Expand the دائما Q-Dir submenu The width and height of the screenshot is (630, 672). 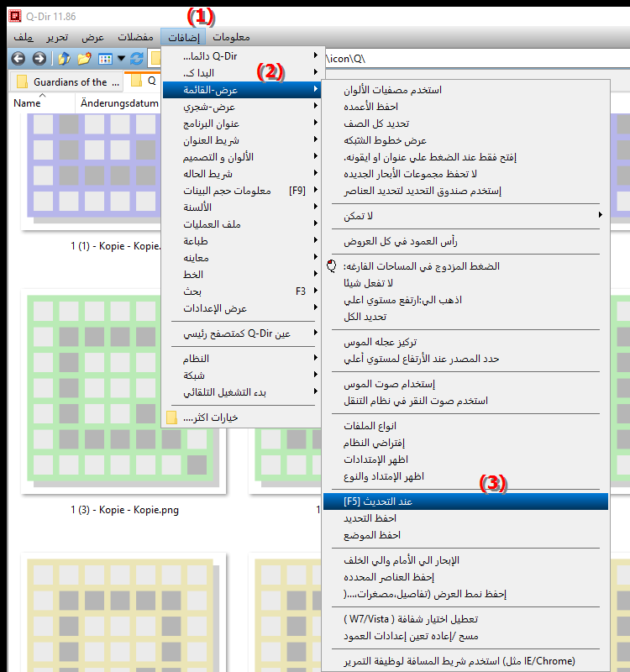pyautogui.click(x=241, y=56)
